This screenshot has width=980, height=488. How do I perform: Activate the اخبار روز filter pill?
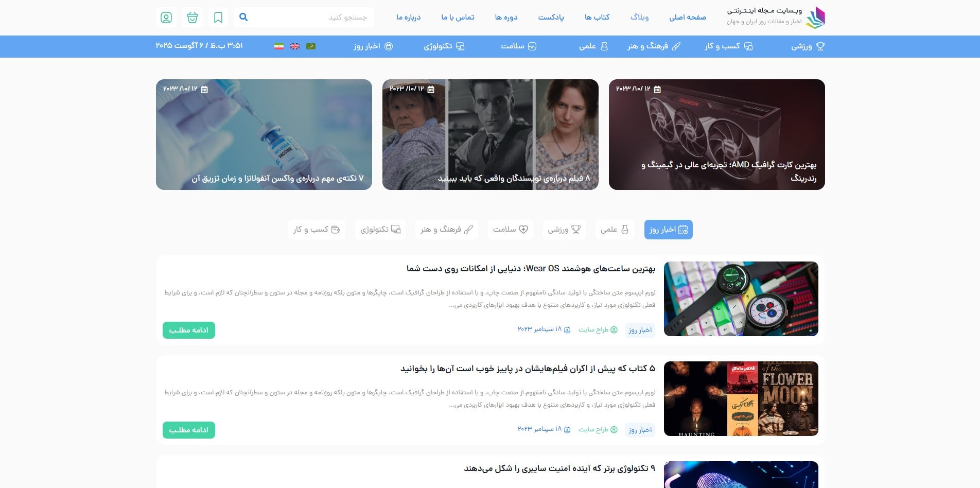click(668, 230)
